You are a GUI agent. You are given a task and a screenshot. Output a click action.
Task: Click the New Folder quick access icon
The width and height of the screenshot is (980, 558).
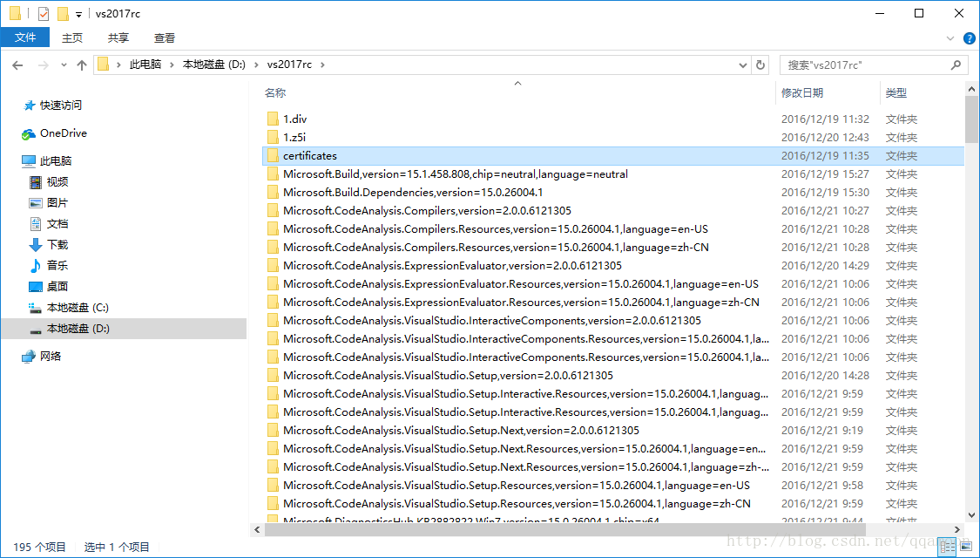pos(63,13)
